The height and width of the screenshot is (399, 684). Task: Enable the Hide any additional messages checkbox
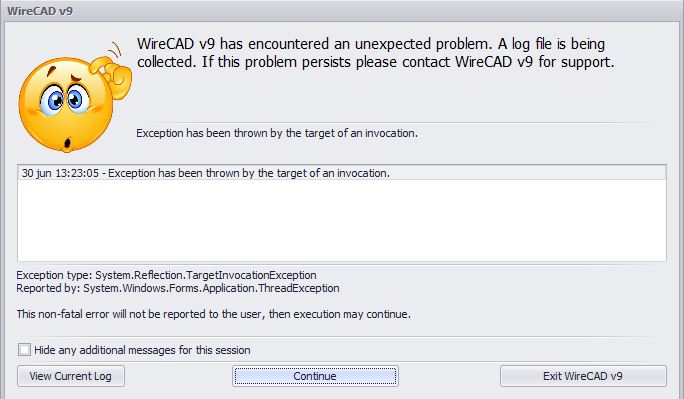(x=24, y=350)
